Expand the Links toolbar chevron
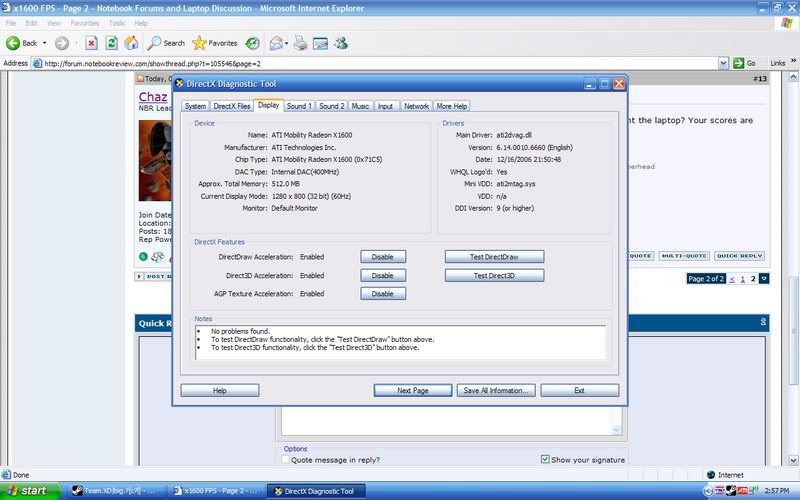The height and width of the screenshot is (500, 800). (x=793, y=61)
